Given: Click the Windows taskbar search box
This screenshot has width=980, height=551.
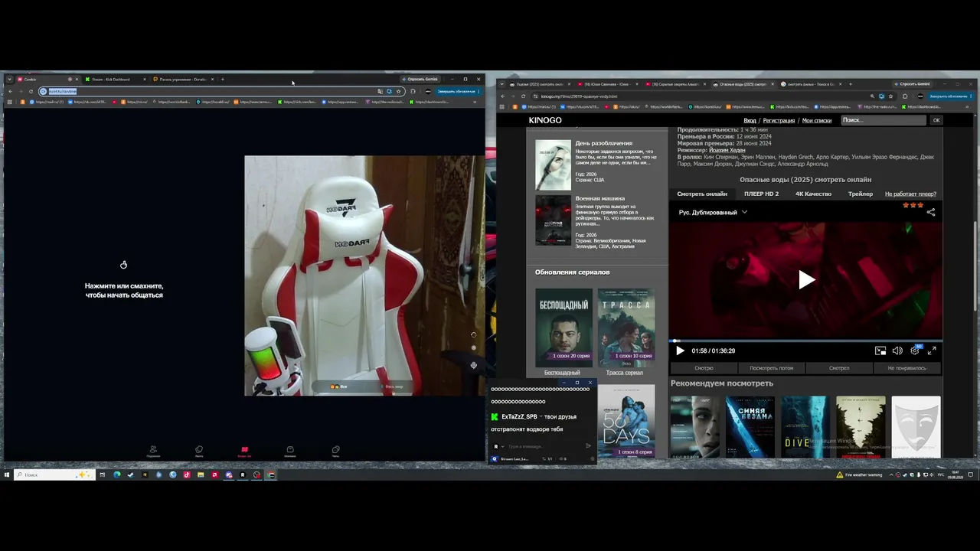Looking at the screenshot, I should [55, 474].
